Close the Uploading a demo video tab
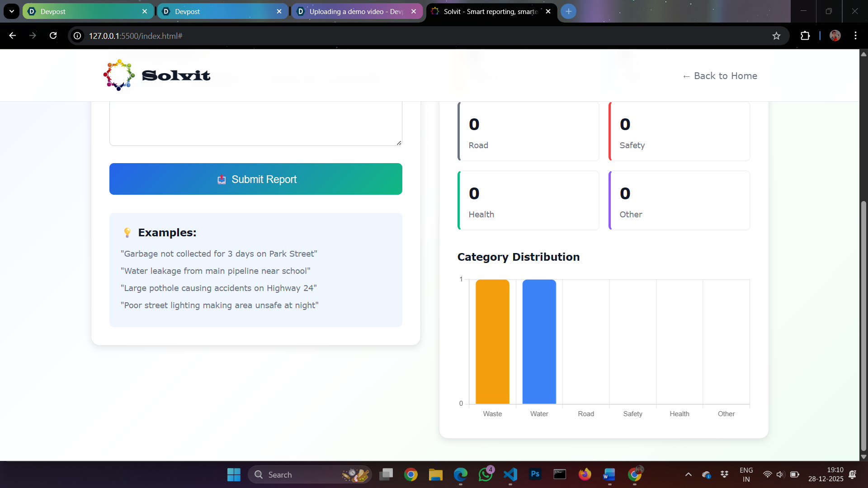868x488 pixels. pos(414,11)
